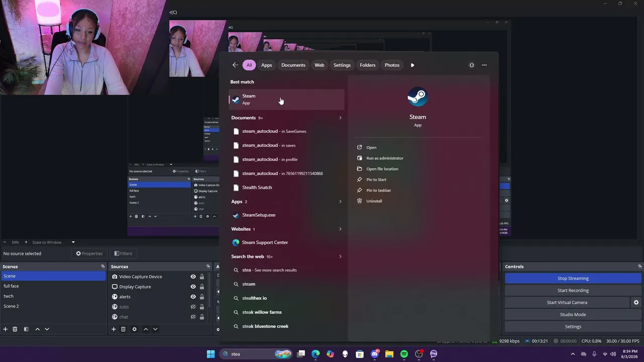
Task: Open Microsoft Store from the taskbar
Action: click(360, 354)
